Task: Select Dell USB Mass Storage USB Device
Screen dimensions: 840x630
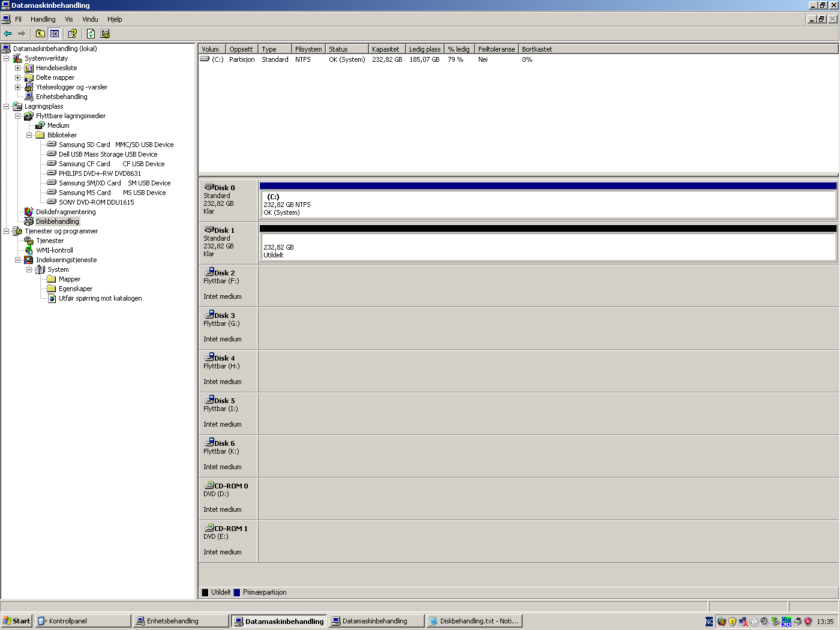Action: click(108, 154)
